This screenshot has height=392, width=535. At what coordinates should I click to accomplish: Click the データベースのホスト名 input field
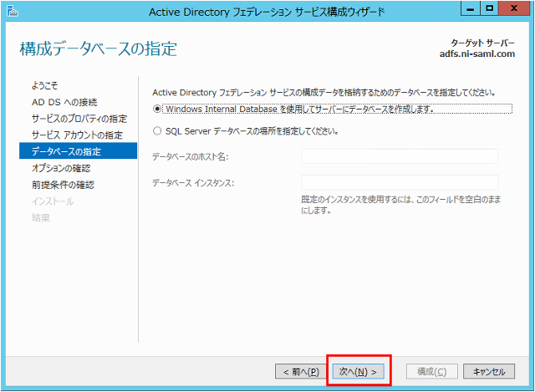pyautogui.click(x=400, y=156)
